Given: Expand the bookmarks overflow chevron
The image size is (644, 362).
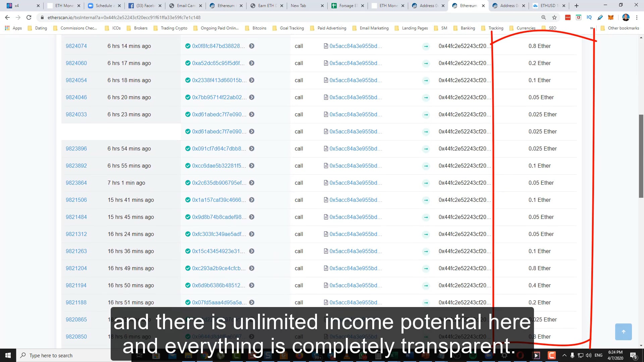Looking at the screenshot, I should [x=592, y=28].
